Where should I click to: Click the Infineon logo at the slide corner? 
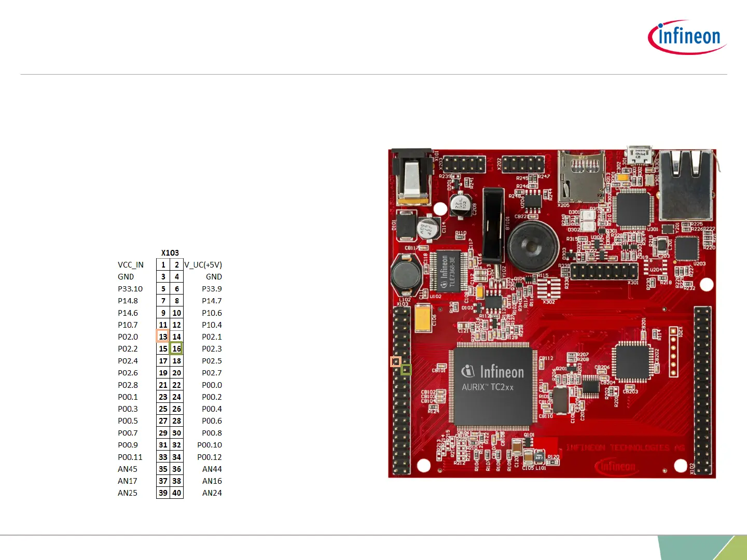(x=687, y=37)
